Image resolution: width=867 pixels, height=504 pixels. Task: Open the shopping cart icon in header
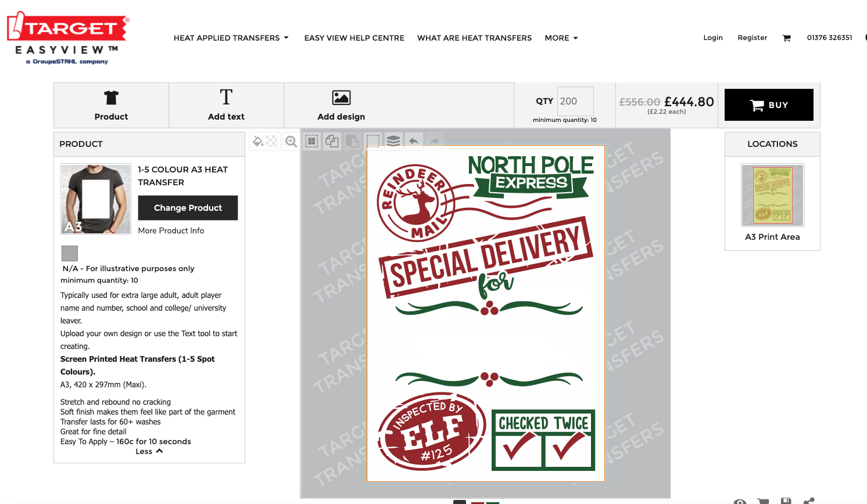pyautogui.click(x=787, y=38)
